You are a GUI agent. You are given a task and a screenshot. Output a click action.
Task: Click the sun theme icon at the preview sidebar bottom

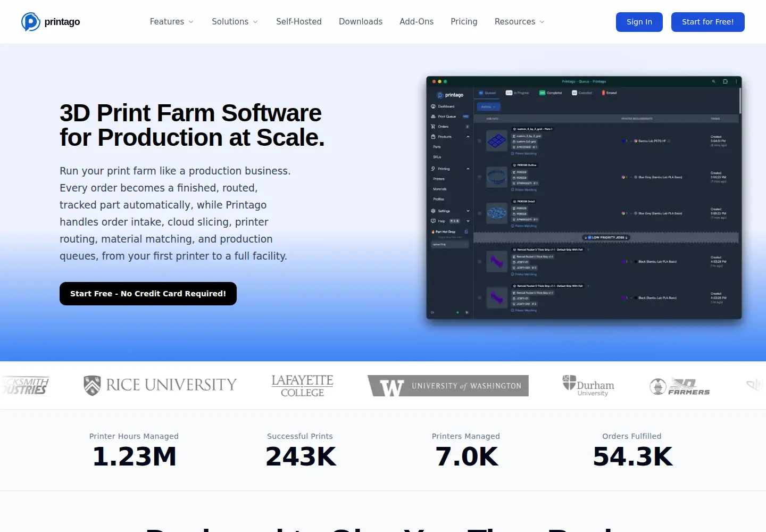point(467,312)
